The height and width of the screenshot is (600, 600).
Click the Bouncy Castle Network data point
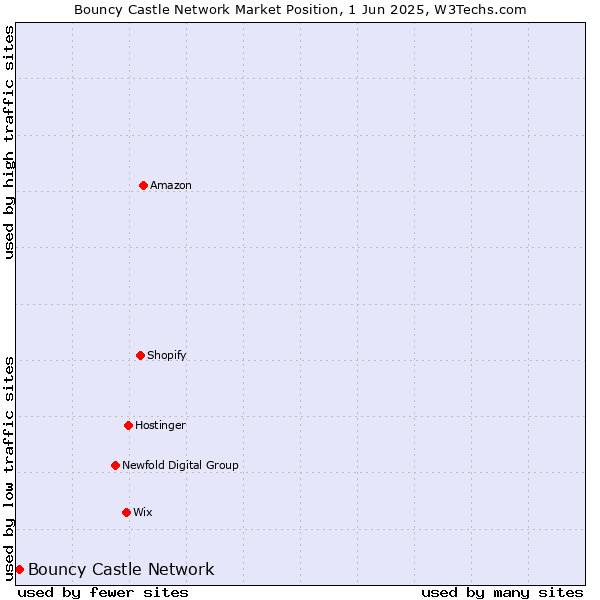point(20,570)
